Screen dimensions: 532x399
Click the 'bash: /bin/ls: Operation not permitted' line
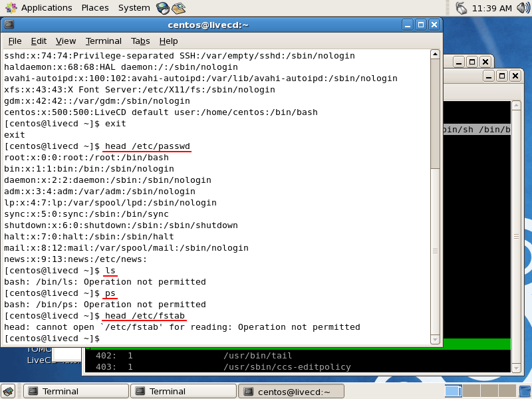(x=105, y=282)
